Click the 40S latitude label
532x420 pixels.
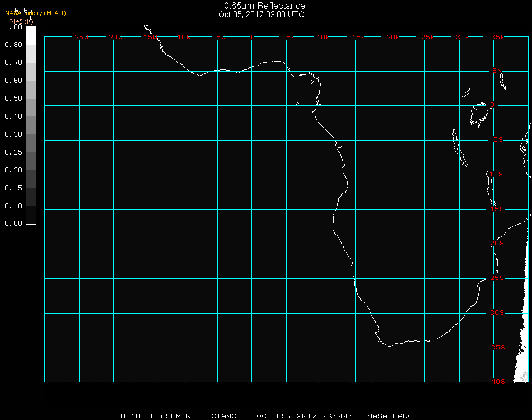(x=498, y=381)
